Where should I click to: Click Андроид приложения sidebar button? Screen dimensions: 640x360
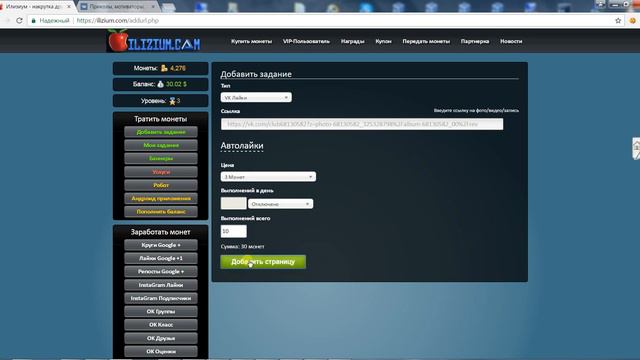161,198
